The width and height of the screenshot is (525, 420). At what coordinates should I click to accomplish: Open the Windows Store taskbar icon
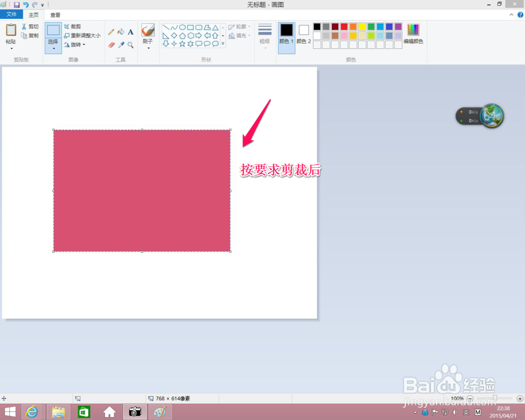pyautogui.click(x=83, y=412)
